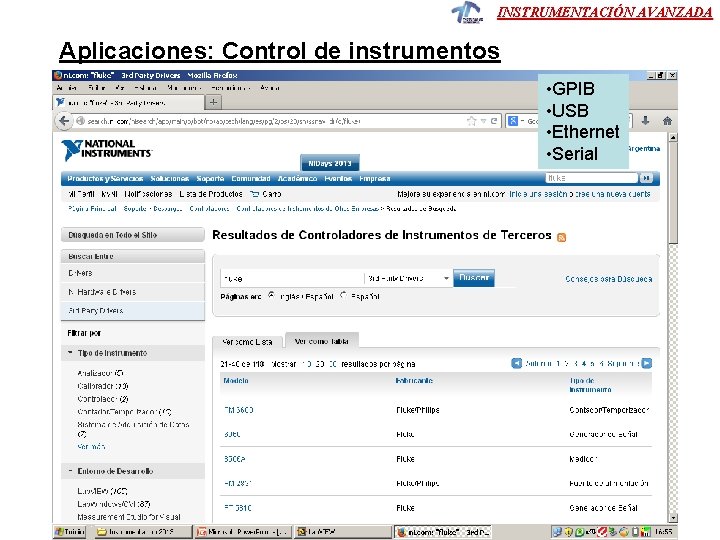Open the Windows Start (Inicio) button
The image size is (720, 540).
69,532
